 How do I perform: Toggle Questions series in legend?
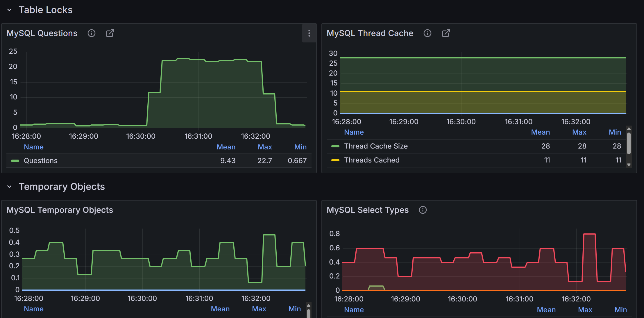tap(41, 161)
